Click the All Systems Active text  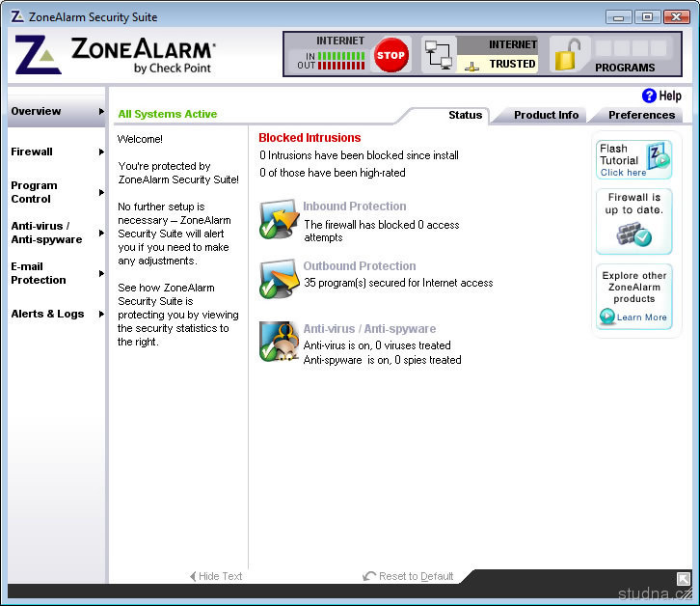168,114
